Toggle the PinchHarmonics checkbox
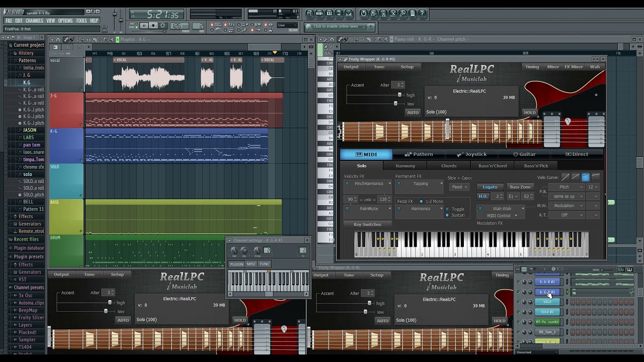Image resolution: width=644 pixels, height=362 pixels. click(347, 184)
